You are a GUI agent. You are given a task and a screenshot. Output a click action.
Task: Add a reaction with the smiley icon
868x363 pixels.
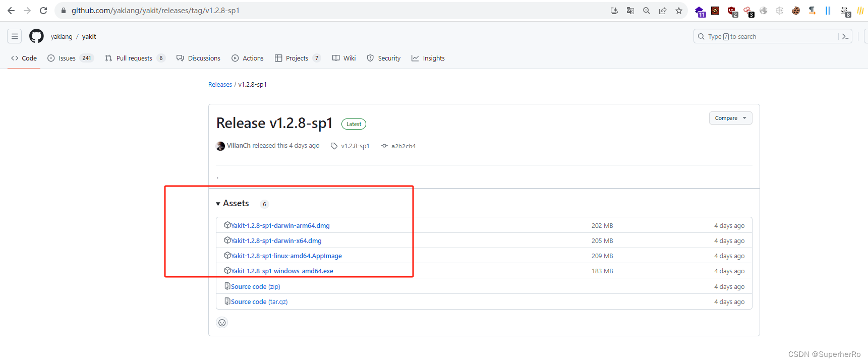coord(222,323)
